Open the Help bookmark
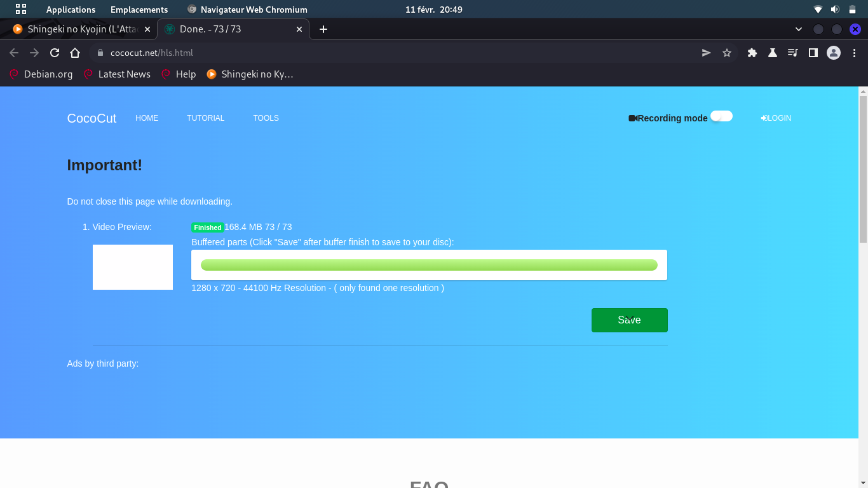Image resolution: width=868 pixels, height=488 pixels. [x=179, y=74]
